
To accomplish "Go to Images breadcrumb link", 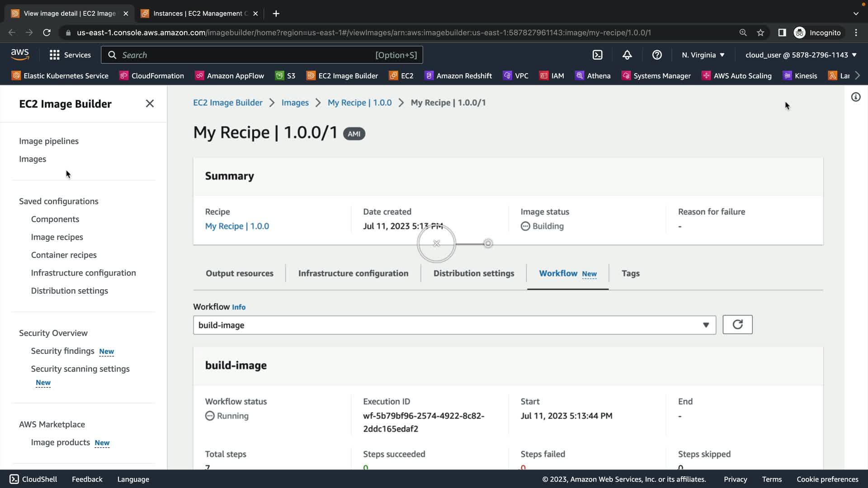I will click(x=295, y=103).
